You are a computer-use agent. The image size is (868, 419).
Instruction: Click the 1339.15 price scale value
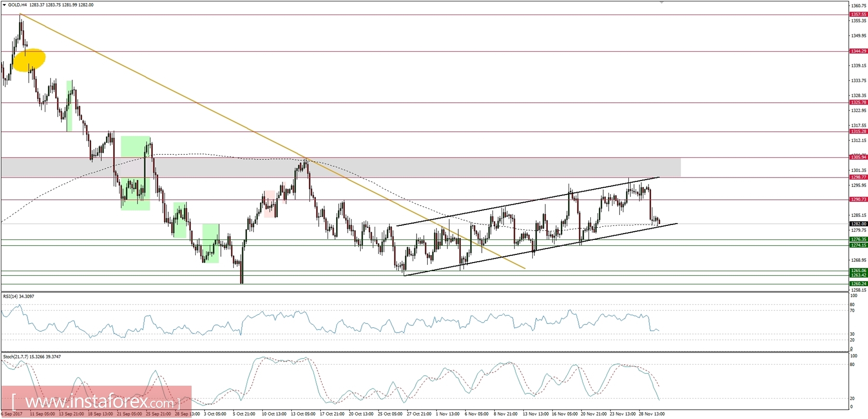click(x=859, y=66)
